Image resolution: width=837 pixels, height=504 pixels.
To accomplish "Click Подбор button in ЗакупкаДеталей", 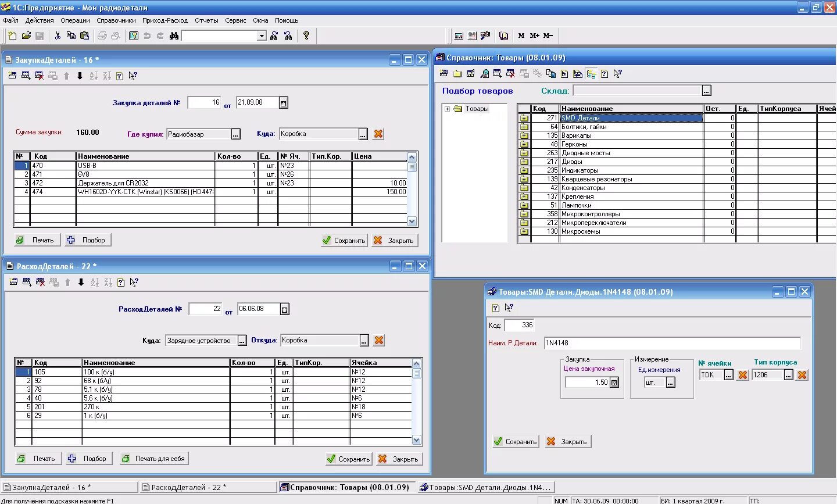I will tap(87, 240).
